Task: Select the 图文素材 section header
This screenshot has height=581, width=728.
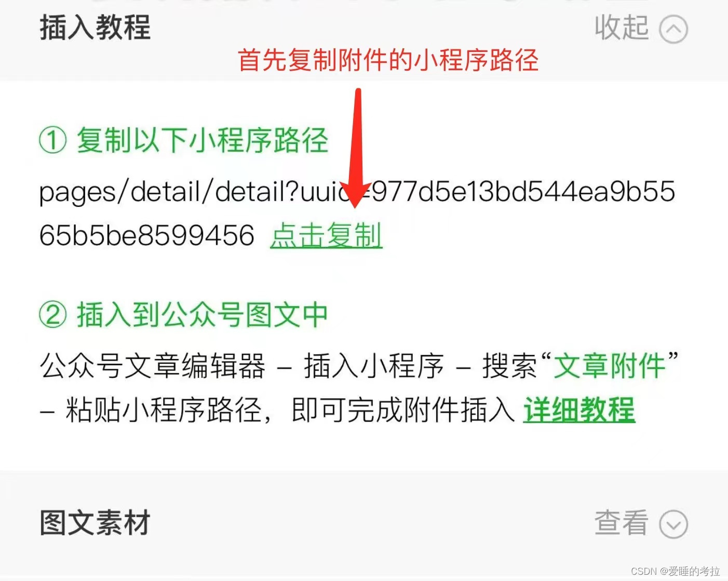Action: point(95,523)
